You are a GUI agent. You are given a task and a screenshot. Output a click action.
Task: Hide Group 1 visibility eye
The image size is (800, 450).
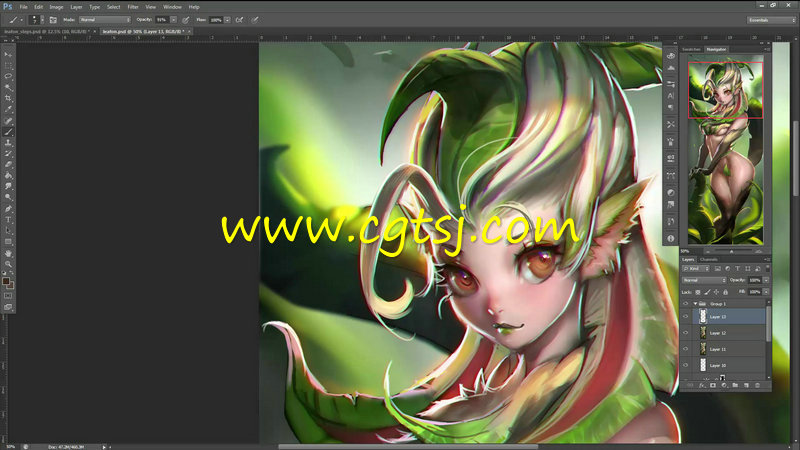(x=686, y=304)
